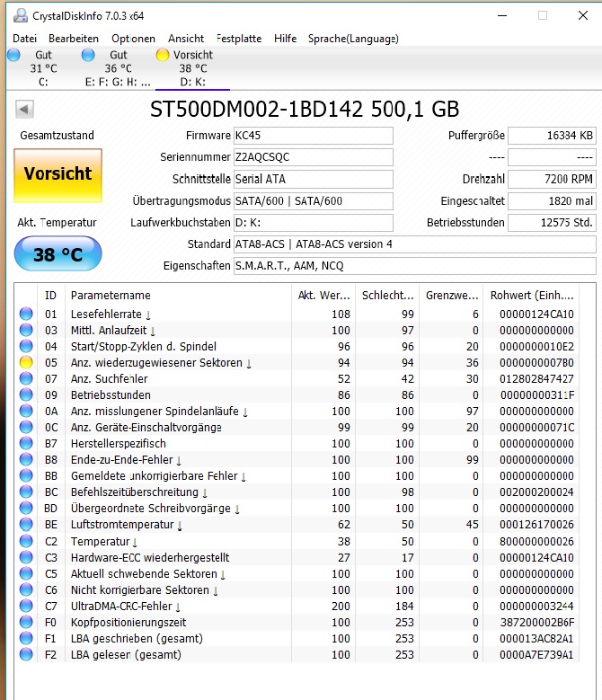The height and width of the screenshot is (700, 602).
Task: Click the CrystalDiskInfo app icon in title bar
Action: 20,16
